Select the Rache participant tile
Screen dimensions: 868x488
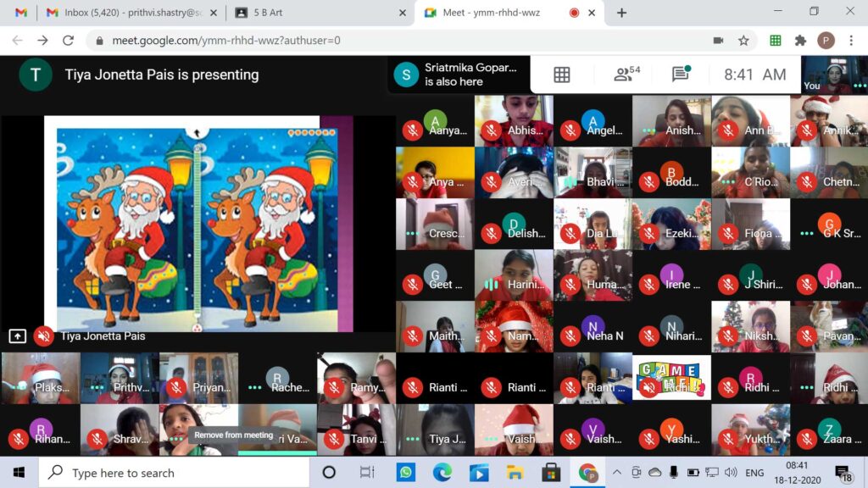[x=277, y=379]
